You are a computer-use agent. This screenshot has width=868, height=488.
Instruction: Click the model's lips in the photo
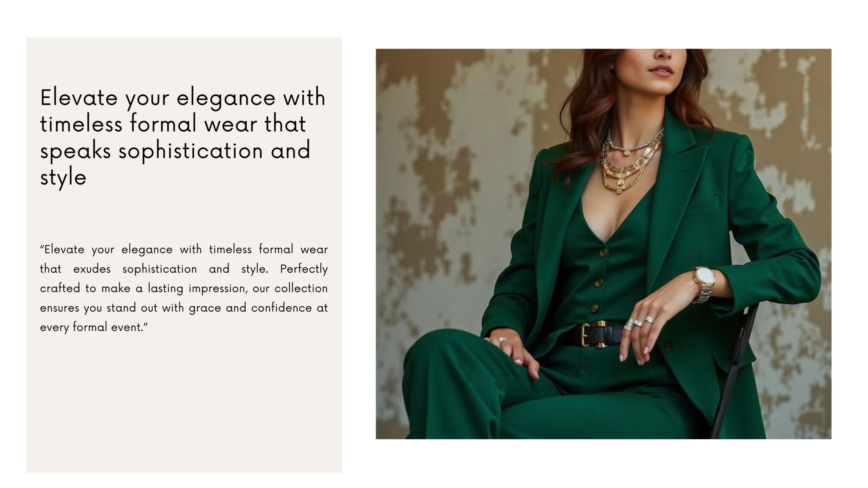pyautogui.click(x=661, y=70)
